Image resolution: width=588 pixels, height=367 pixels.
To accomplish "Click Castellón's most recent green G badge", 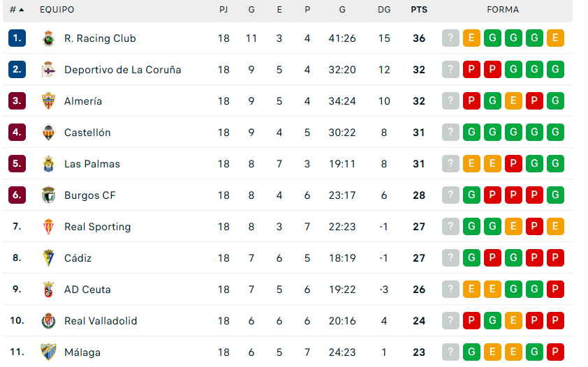I will [x=472, y=133].
